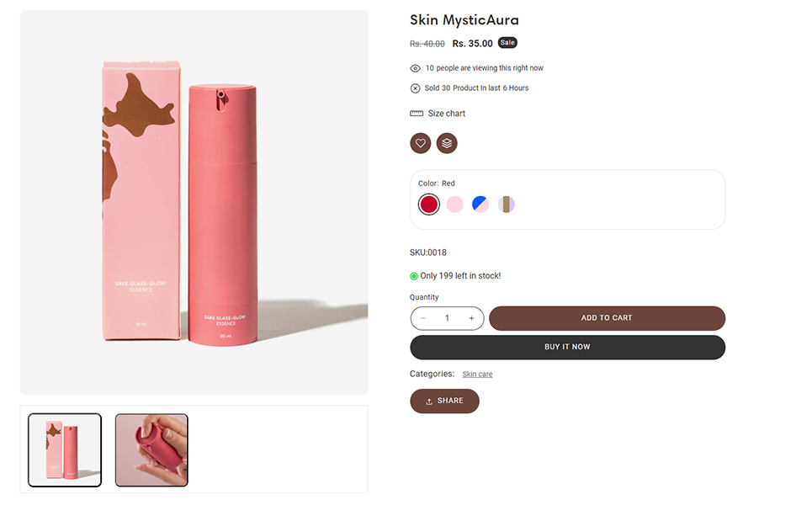Image resolution: width=812 pixels, height=505 pixels.
Task: Increase quantity with the plus button
Action: point(471,318)
